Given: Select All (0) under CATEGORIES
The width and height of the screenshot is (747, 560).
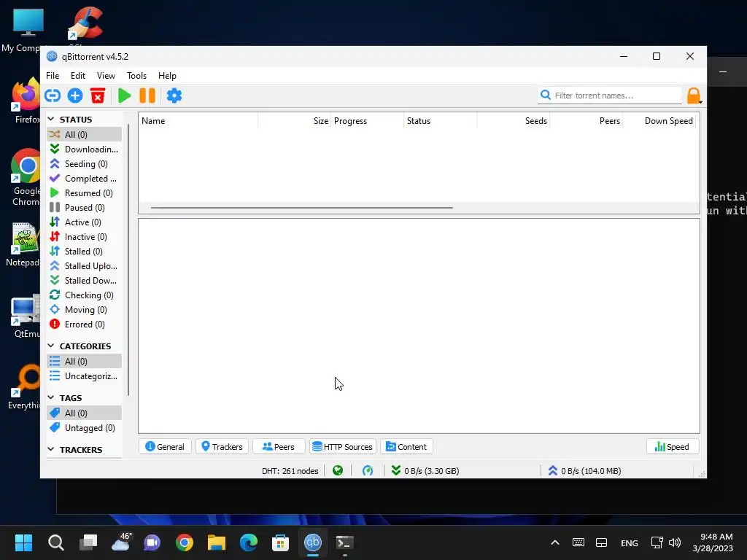Looking at the screenshot, I should pyautogui.click(x=85, y=362).
